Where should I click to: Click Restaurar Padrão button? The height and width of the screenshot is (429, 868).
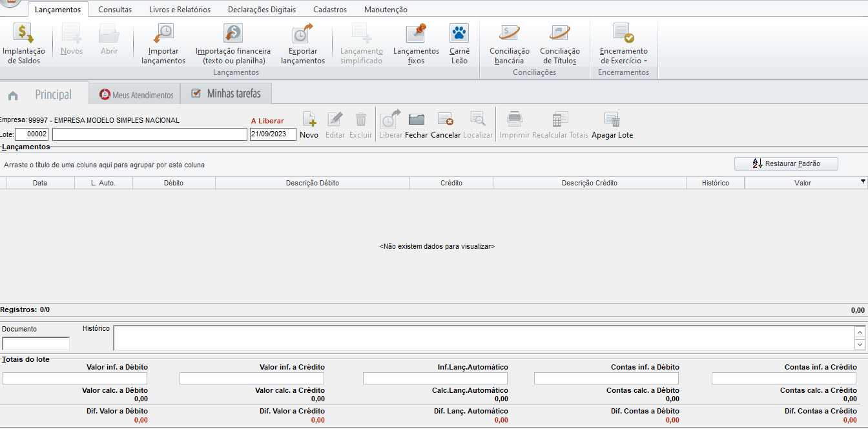tap(786, 163)
